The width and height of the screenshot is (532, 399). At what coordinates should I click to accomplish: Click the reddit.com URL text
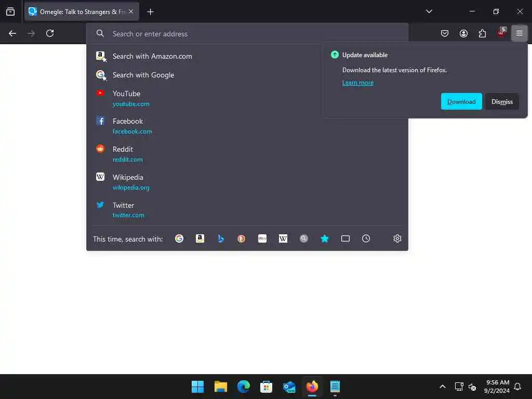pos(128,159)
